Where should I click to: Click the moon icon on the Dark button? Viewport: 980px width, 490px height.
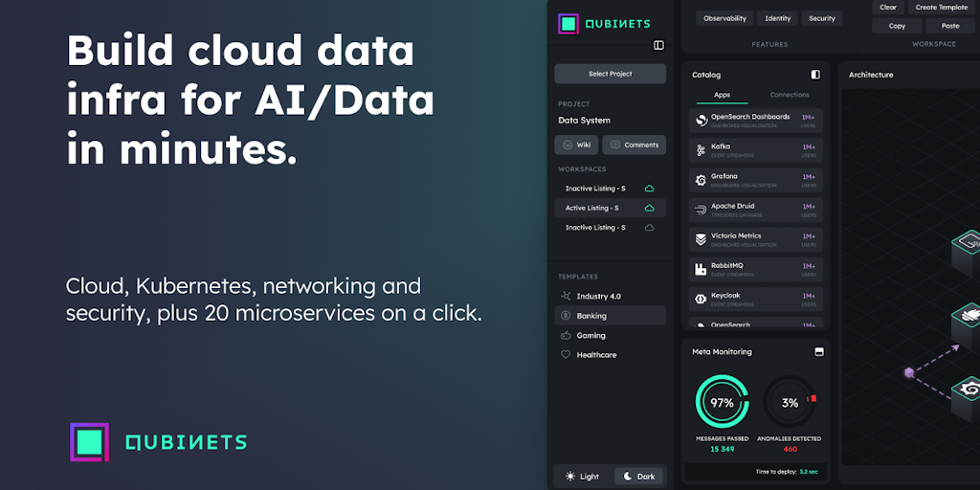pyautogui.click(x=628, y=477)
